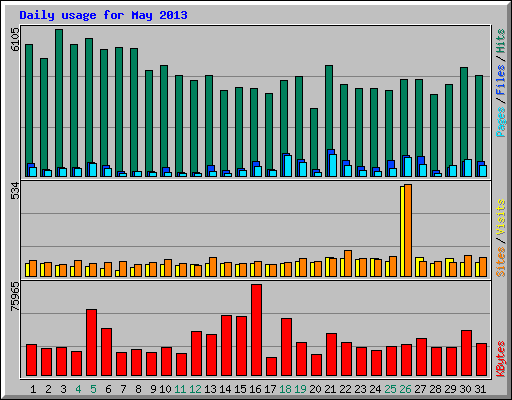Click day 1 on the x-axis
The width and height of the screenshot is (512, 400).
(33, 389)
